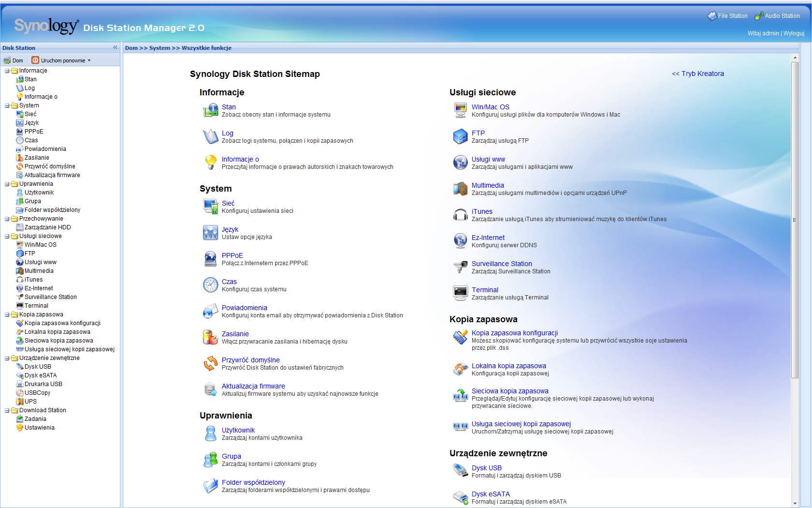
Task: Click the PPPoE icon in sitemap
Action: pyautogui.click(x=210, y=259)
